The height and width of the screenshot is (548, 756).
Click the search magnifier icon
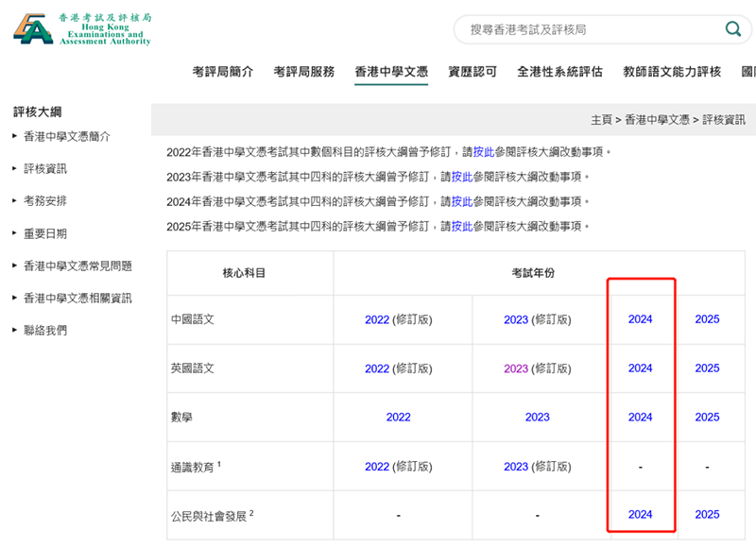pyautogui.click(x=733, y=29)
